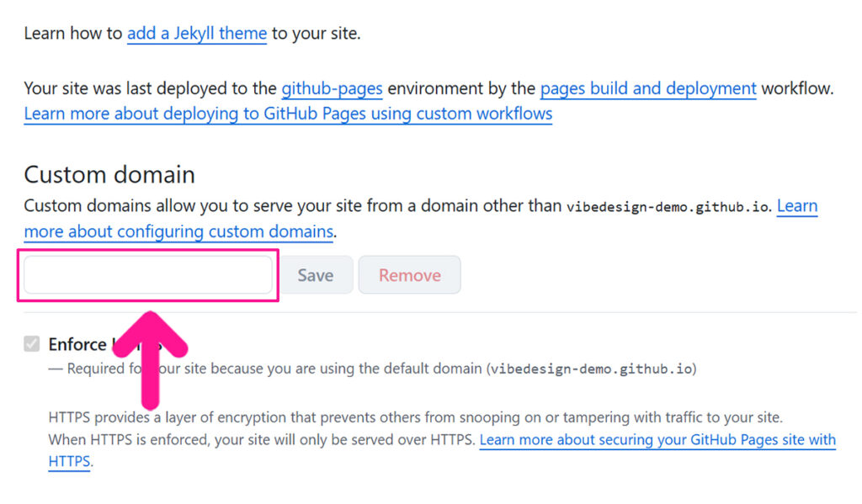
Task: Toggle the Enforce HTTPS checkbox
Action: (32, 343)
